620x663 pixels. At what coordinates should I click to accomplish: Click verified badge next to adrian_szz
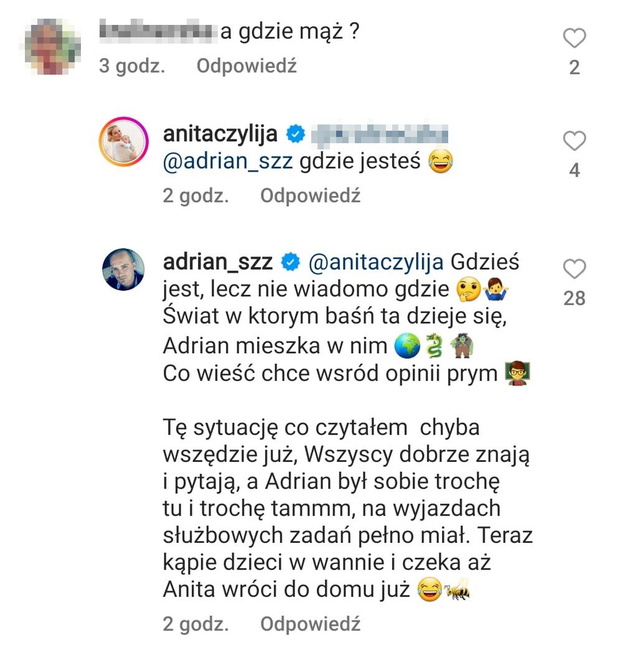[x=291, y=262]
